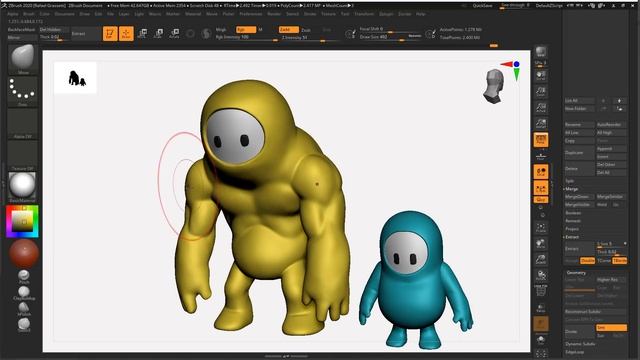Screen dimensions: 640x360
Task: Toggle BackfaceMask option
Action: tap(22, 30)
